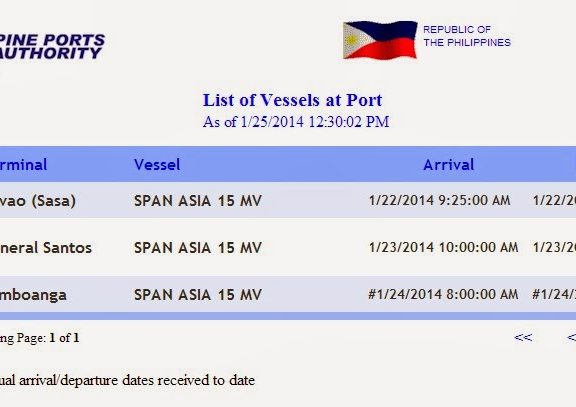The width and height of the screenshot is (576, 407).
Task: Select the Davao (Sasa) terminal cell
Action: pos(38,201)
